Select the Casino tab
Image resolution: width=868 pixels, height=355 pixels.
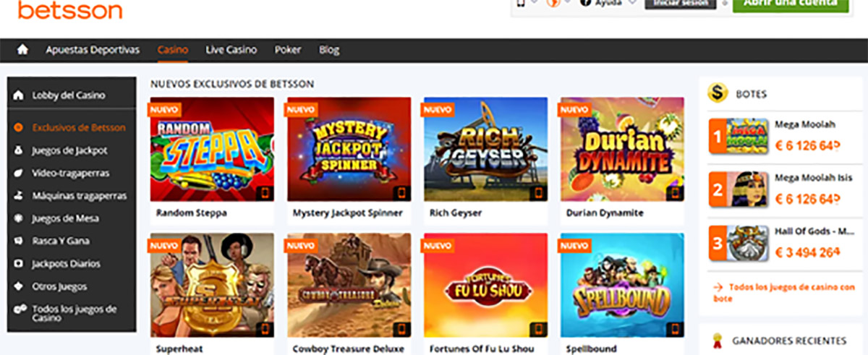tap(173, 50)
